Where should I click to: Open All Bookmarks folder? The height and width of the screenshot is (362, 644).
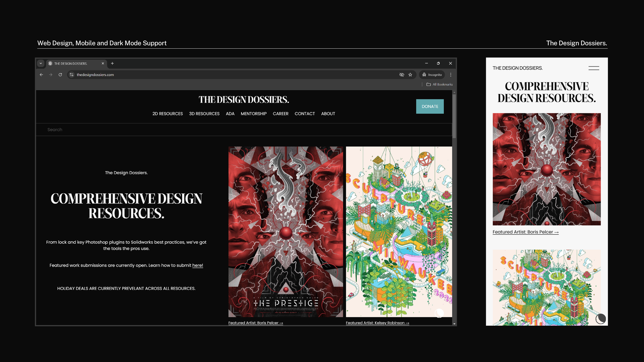(439, 84)
